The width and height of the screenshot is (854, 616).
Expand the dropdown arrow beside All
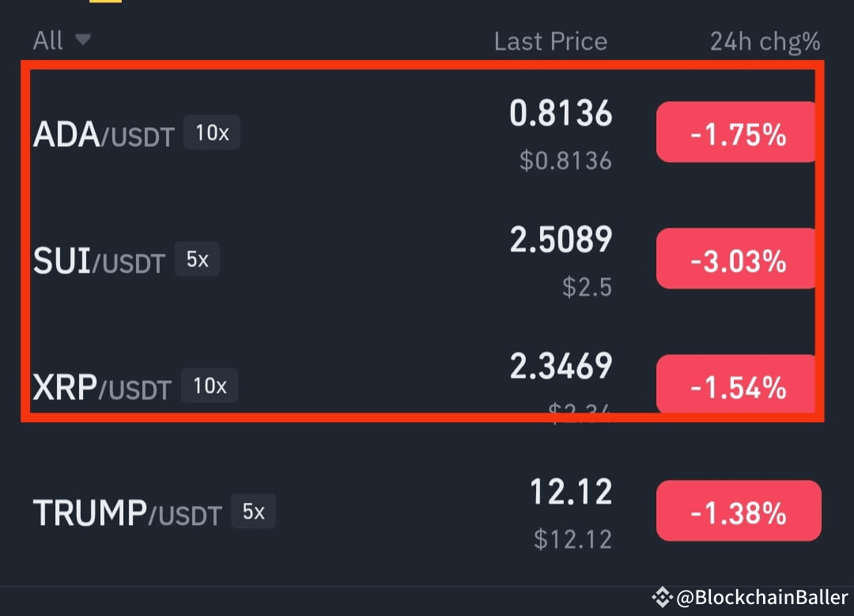coord(84,40)
